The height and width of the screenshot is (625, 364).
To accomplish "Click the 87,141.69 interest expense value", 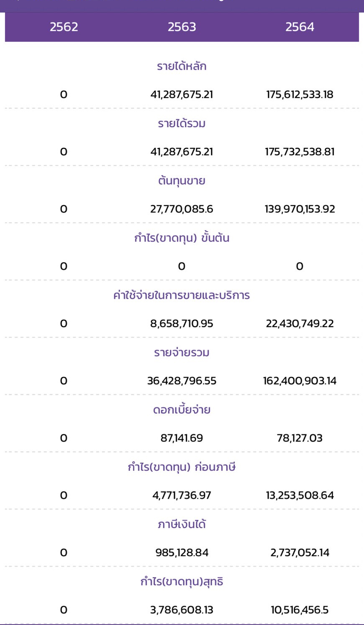I will click(182, 438).
